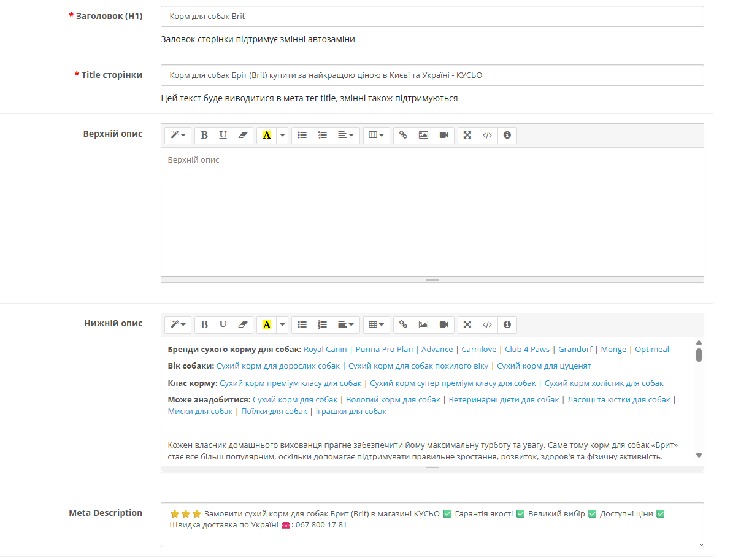Click the Advance brand link
The height and width of the screenshot is (560, 741).
click(437, 350)
